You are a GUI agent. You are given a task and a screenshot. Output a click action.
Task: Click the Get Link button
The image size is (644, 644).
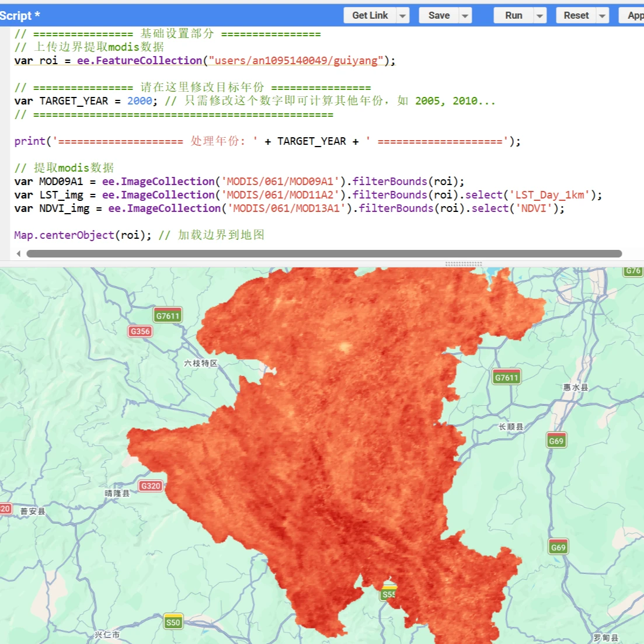tap(370, 16)
